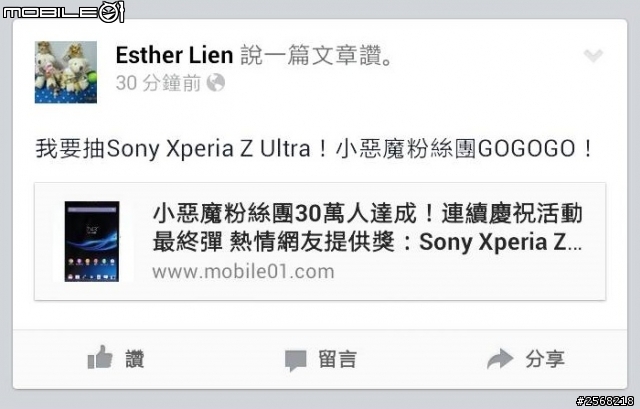640x409 pixels.
Task: Open the www.mobile01.com link
Action: (243, 271)
